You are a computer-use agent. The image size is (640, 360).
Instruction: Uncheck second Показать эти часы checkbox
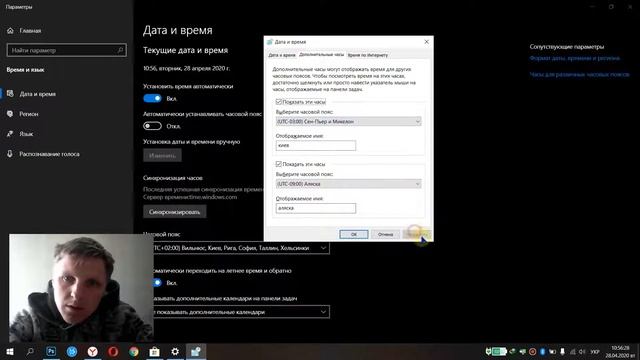pyautogui.click(x=279, y=164)
